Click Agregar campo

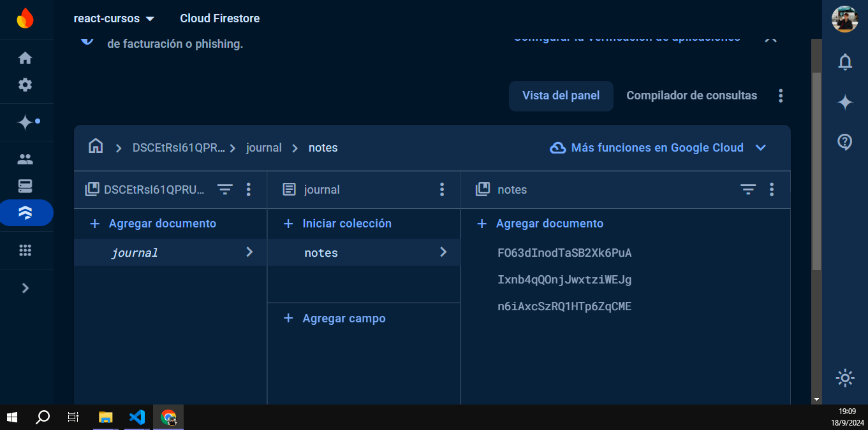tap(334, 319)
